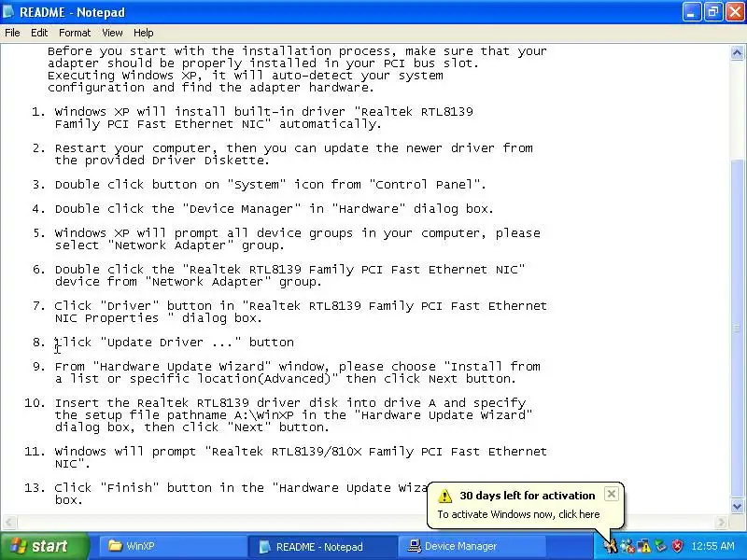Click the network connection warning tray icon
Viewport: 747px width, 560px height.
[x=643, y=546]
